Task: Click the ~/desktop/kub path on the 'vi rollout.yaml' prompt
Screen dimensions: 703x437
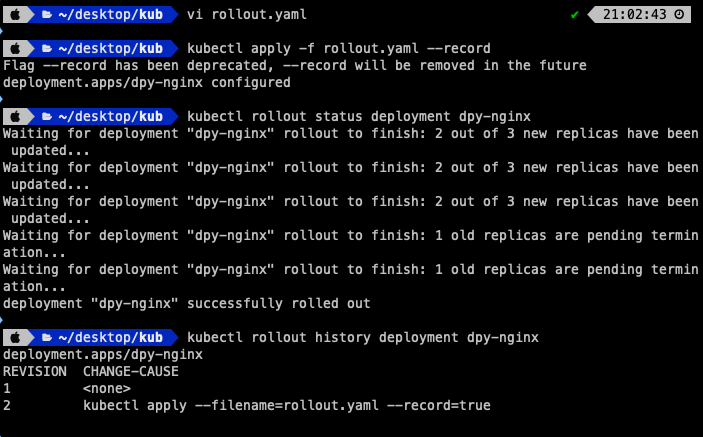Action: pyautogui.click(x=110, y=14)
